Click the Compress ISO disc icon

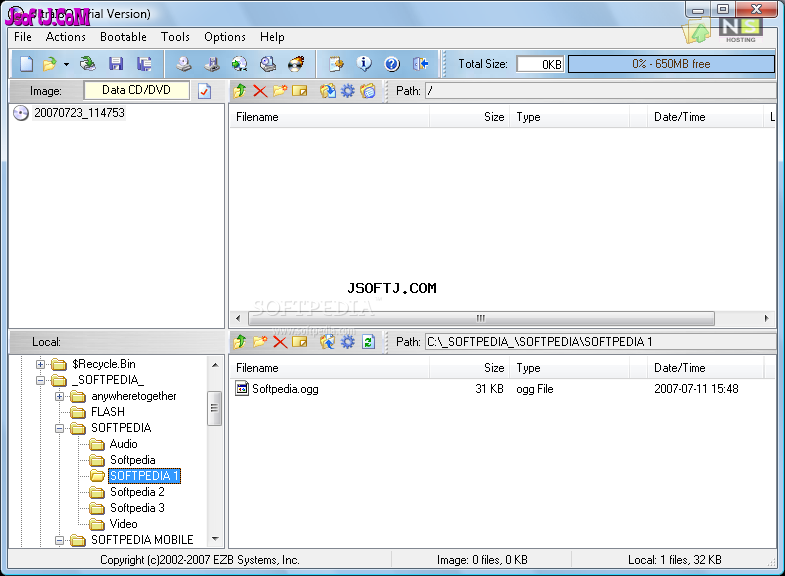(239, 64)
